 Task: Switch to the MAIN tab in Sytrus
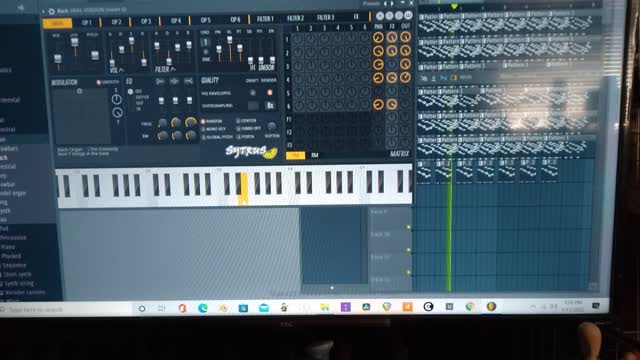click(58, 23)
